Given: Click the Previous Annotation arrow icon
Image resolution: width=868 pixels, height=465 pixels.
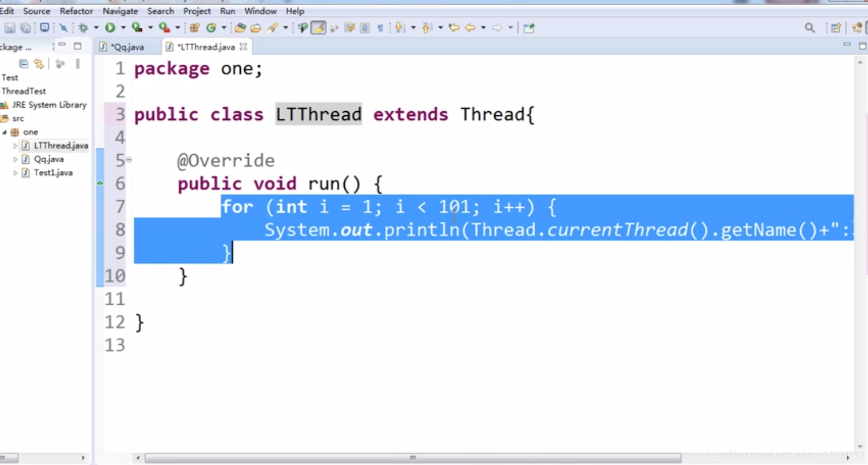Looking at the screenshot, I should click(x=427, y=28).
